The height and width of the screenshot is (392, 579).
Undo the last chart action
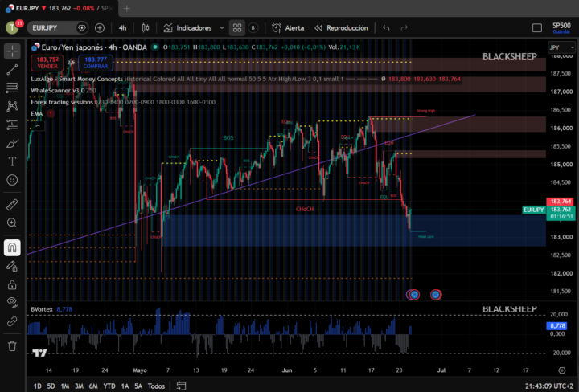point(386,28)
